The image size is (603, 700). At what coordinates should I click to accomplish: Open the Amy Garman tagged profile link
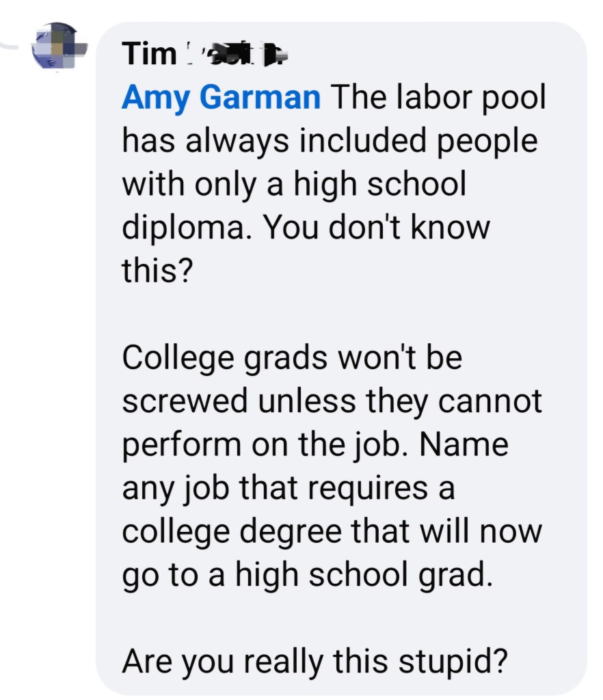tap(221, 98)
